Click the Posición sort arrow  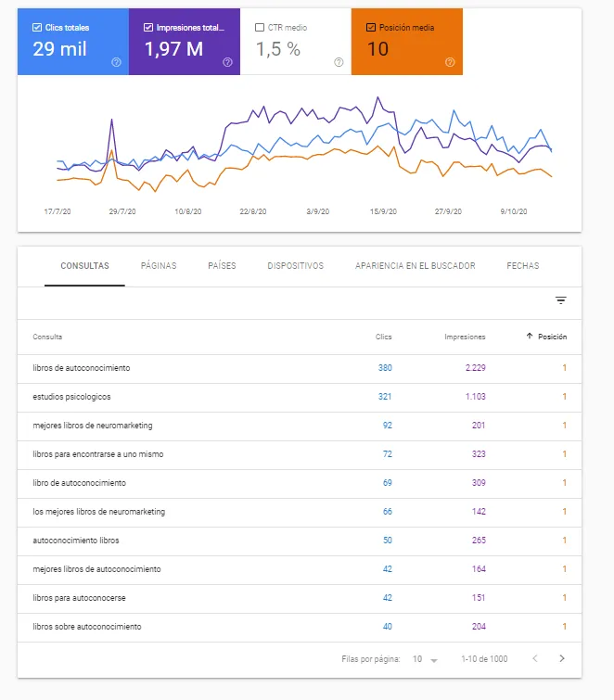(x=530, y=336)
